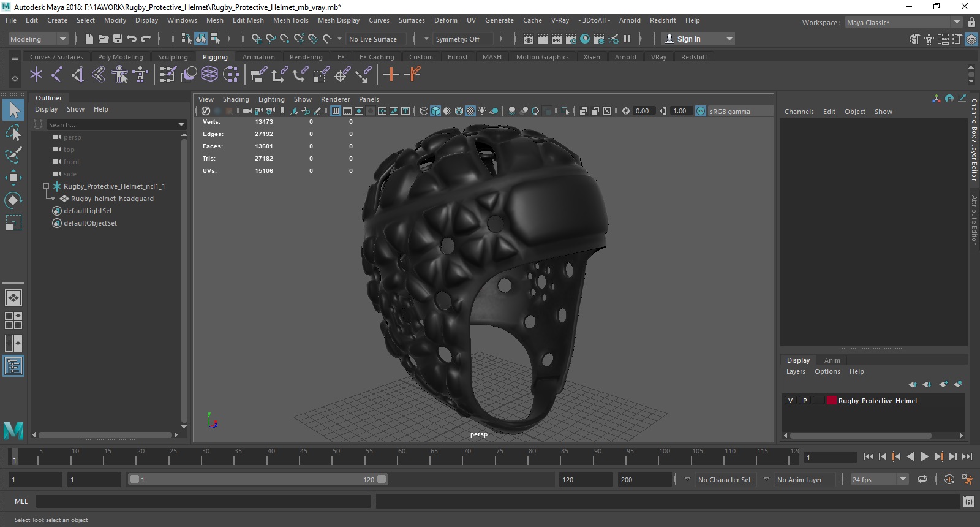The image size is (980, 527).
Task: Collapse Rugby_Protective_Helmet_ncl1_1 node in Outliner
Action: (x=46, y=186)
